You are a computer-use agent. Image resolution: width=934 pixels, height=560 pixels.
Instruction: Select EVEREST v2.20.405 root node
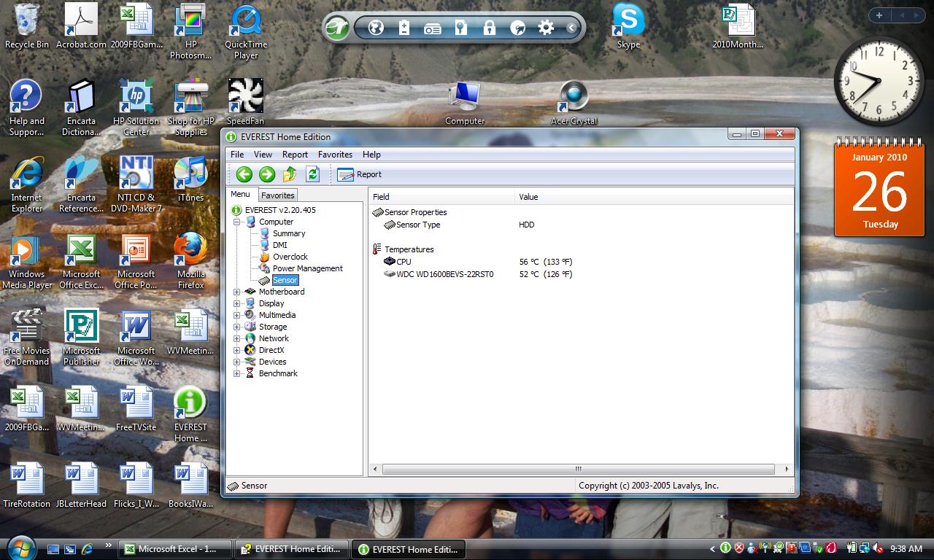coord(280,210)
